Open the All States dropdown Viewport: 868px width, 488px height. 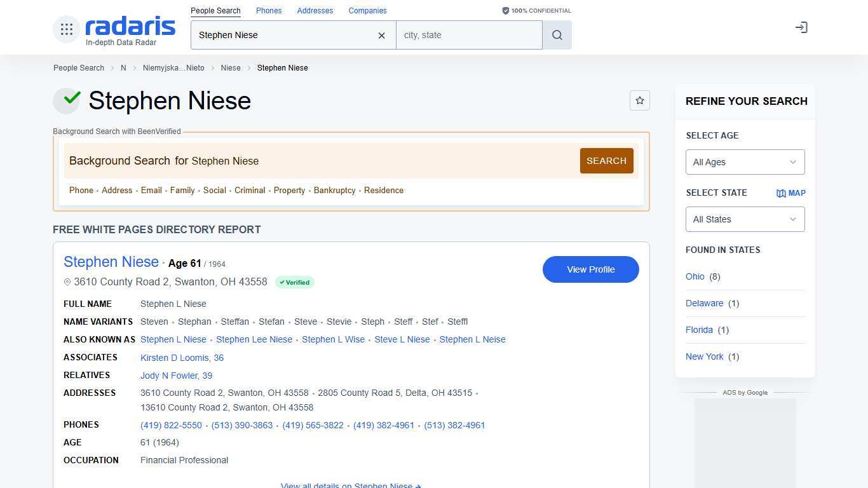[x=745, y=219]
